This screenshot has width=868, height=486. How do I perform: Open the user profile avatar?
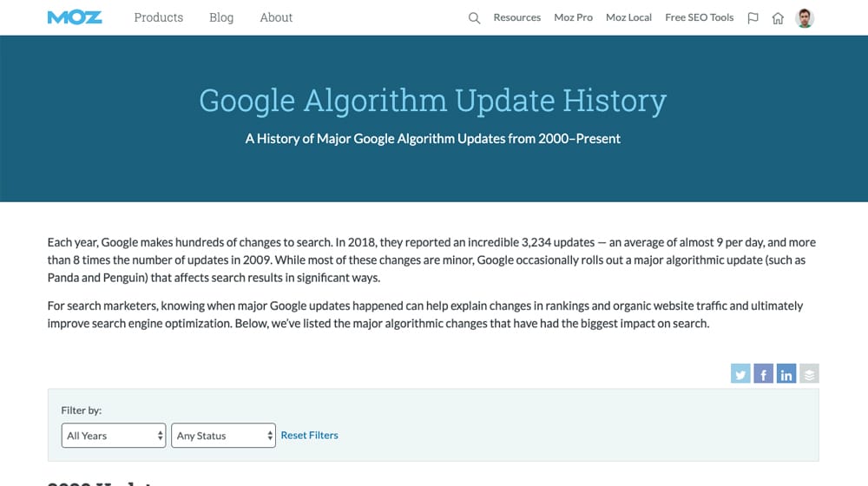[x=805, y=18]
